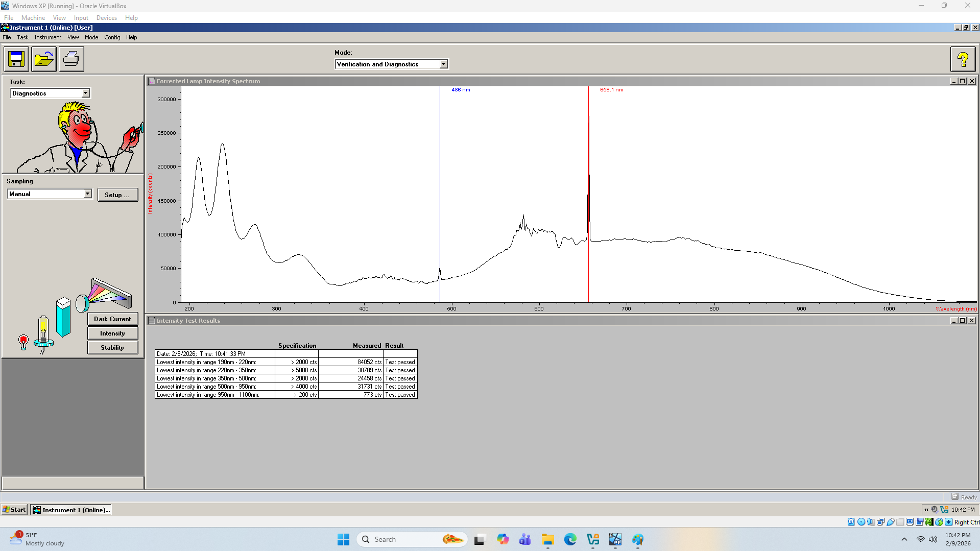Open the Mode dropdown showing Verification and Diagnostics
Screen dimensions: 980x551
click(442, 64)
